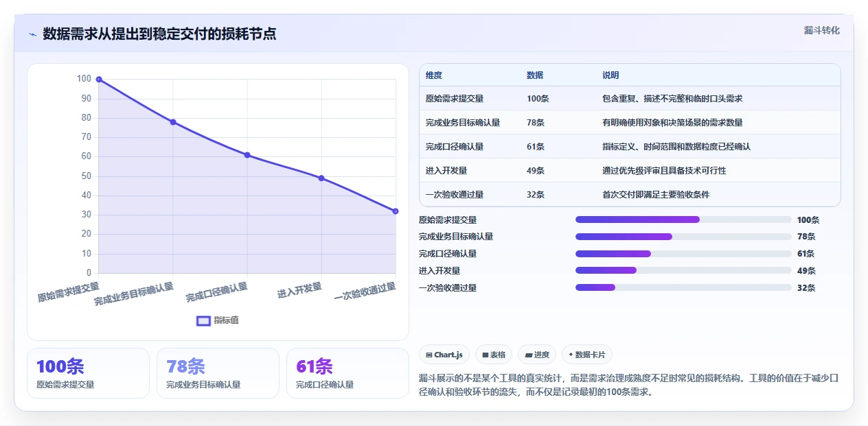Click the chart point at 一次验收通过量 (32)
This screenshot has width=868, height=426.
pos(396,211)
